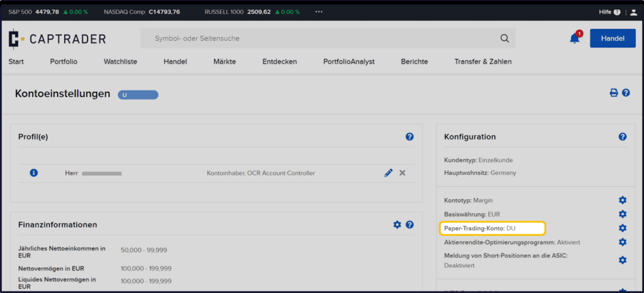The image size is (644, 293).
Task: Remove the Herr profile with X icon
Action: point(402,173)
